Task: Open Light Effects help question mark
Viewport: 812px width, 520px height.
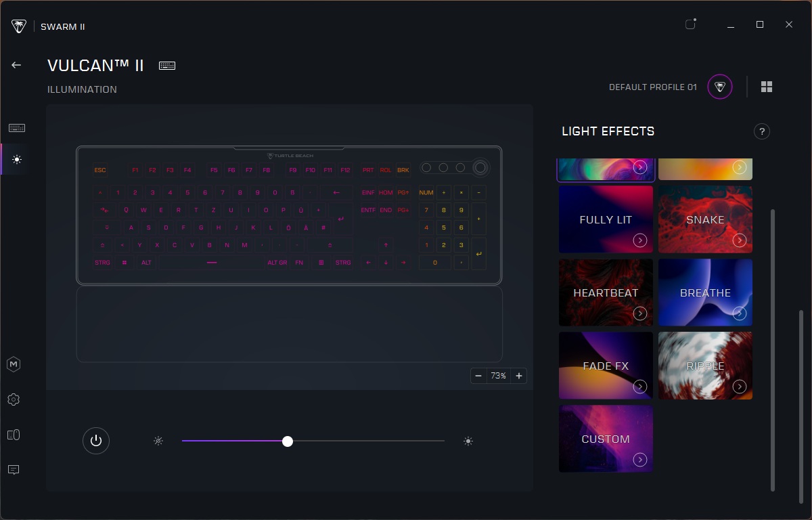Action: point(762,131)
